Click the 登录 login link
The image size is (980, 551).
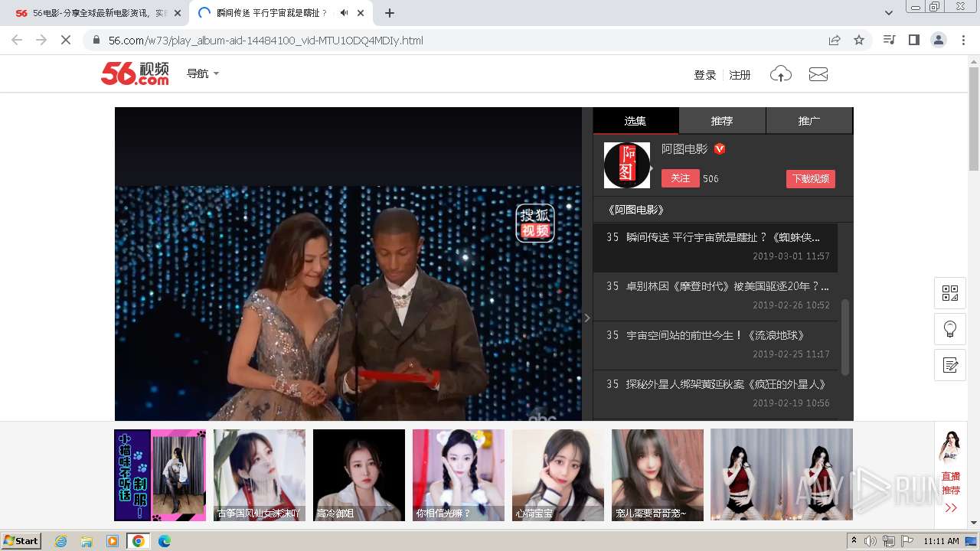704,75
